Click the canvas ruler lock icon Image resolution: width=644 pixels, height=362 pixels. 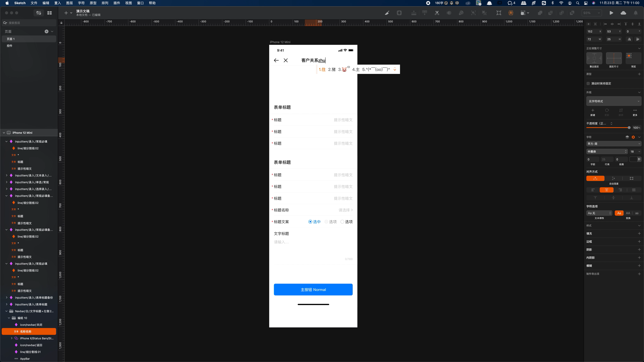[61, 23]
